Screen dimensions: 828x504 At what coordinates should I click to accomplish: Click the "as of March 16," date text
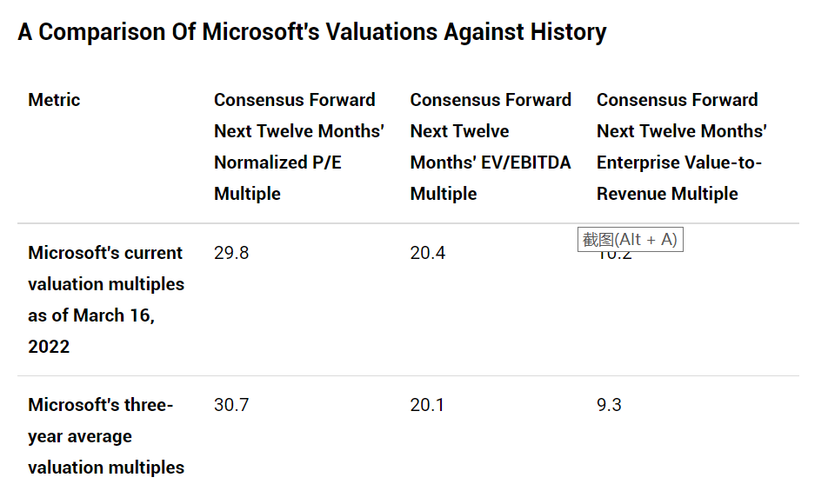(91, 315)
